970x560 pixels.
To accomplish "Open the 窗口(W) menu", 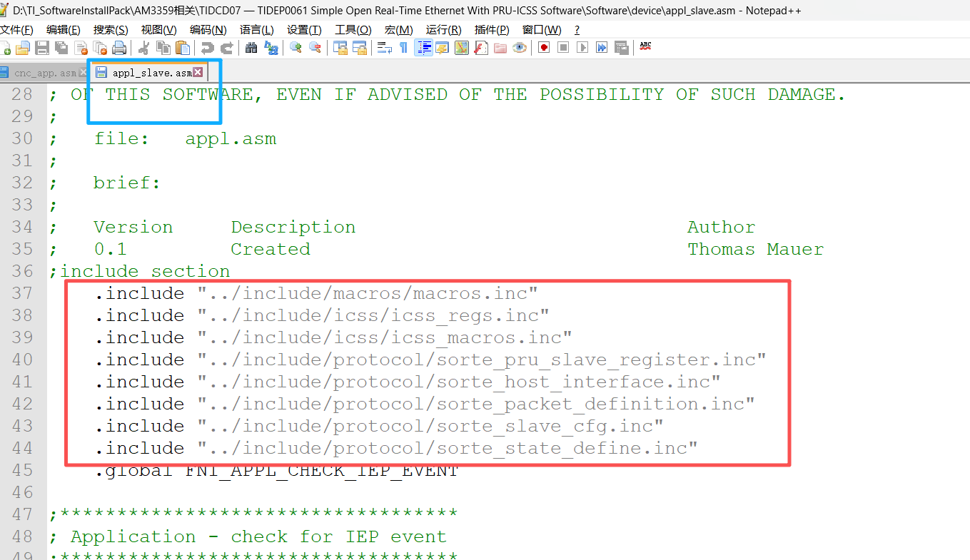I will click(x=542, y=29).
